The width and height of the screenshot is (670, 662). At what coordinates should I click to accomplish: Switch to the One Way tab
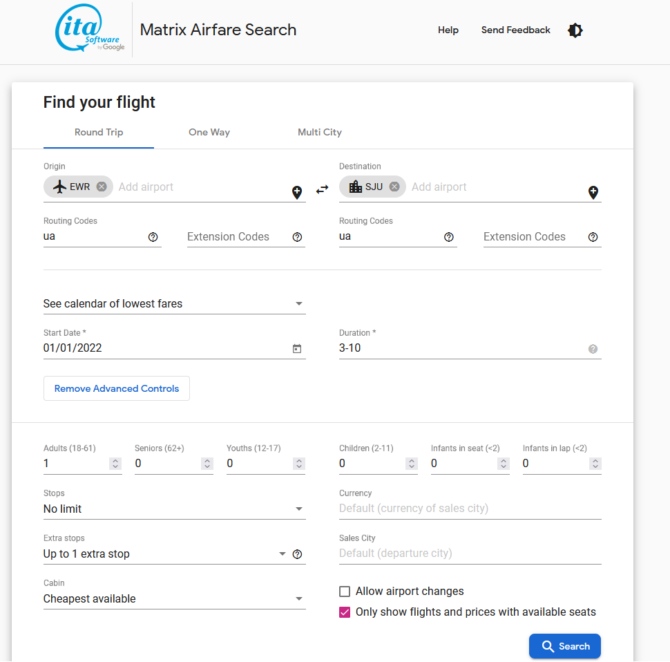(209, 132)
